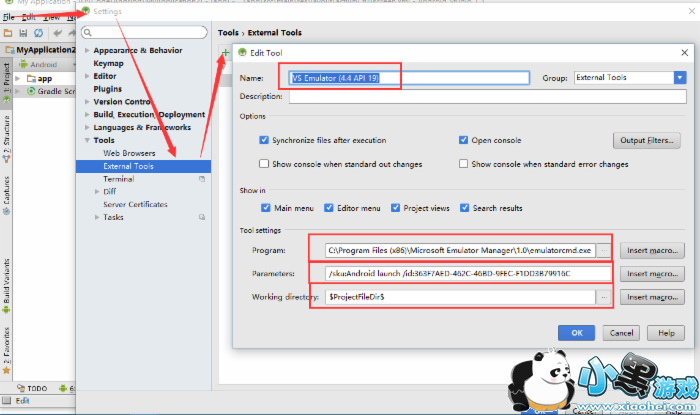
Task: Enable Show console when standard error changes
Action: tap(463, 164)
